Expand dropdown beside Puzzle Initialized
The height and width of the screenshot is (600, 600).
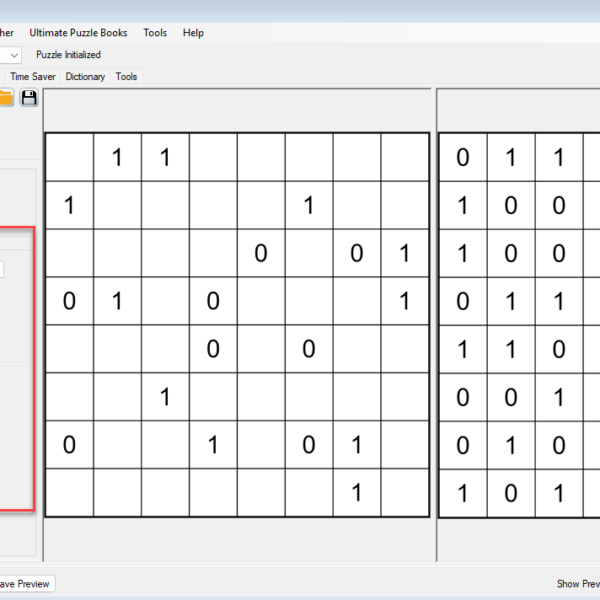pyautogui.click(x=12, y=55)
